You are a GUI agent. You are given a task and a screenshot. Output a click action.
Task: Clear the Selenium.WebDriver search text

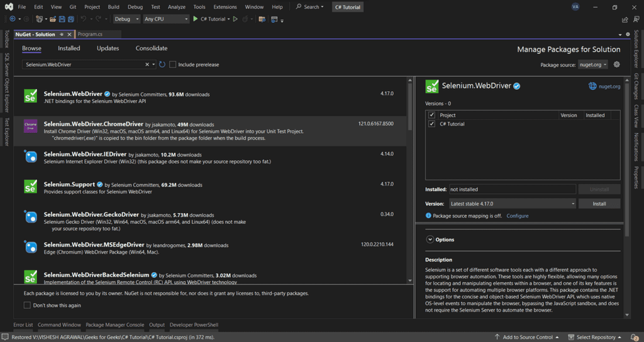coord(147,65)
